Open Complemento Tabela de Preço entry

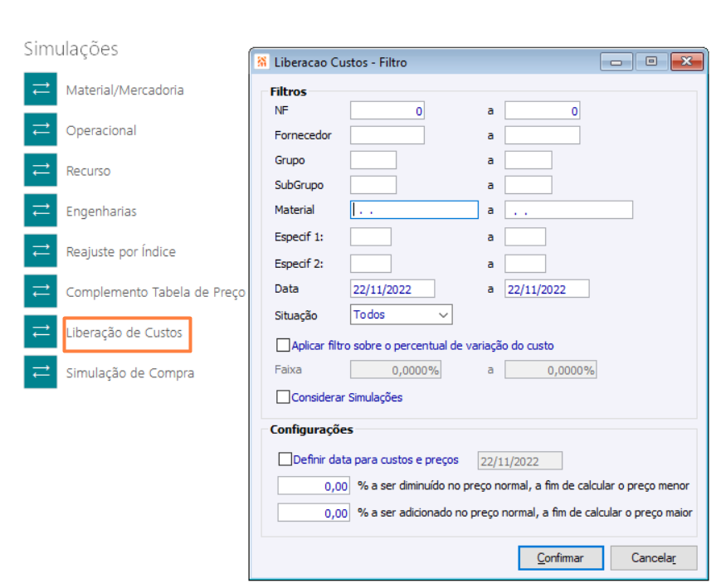click(x=155, y=293)
